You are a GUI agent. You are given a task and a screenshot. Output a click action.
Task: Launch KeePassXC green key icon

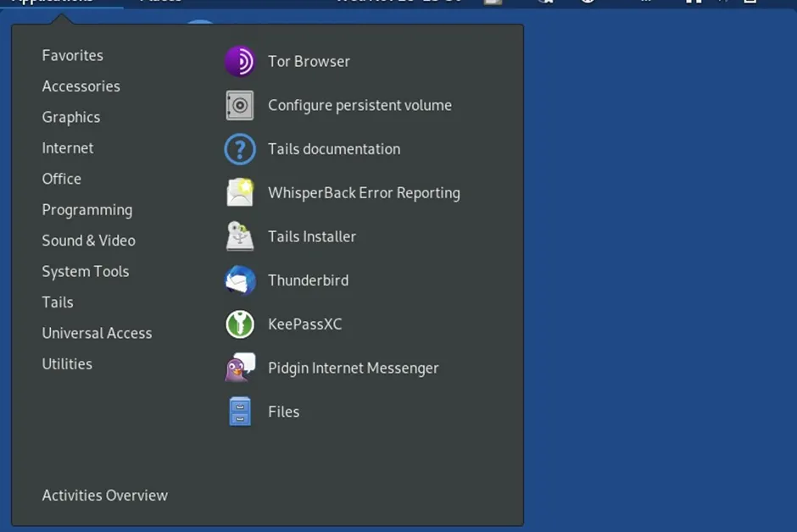[x=240, y=324]
